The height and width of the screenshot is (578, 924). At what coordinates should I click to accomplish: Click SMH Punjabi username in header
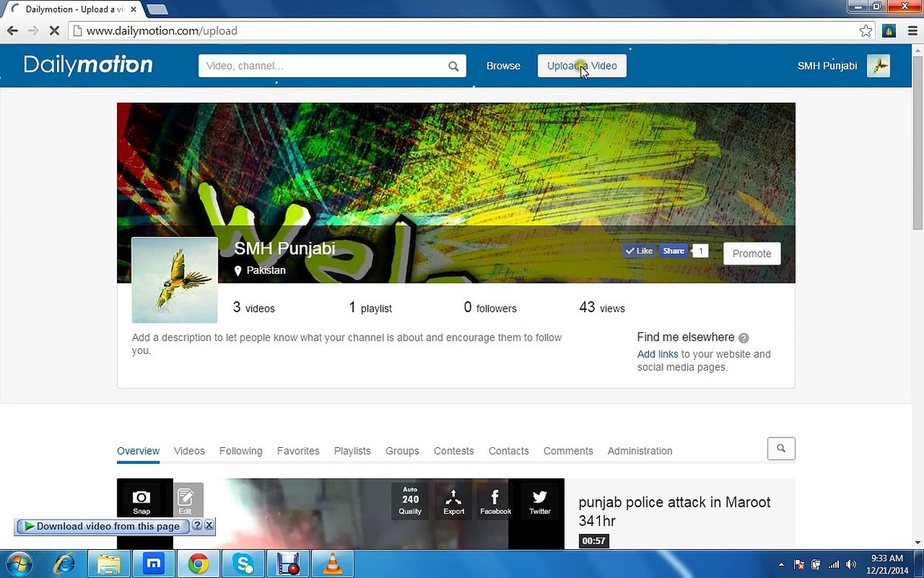[x=827, y=66]
